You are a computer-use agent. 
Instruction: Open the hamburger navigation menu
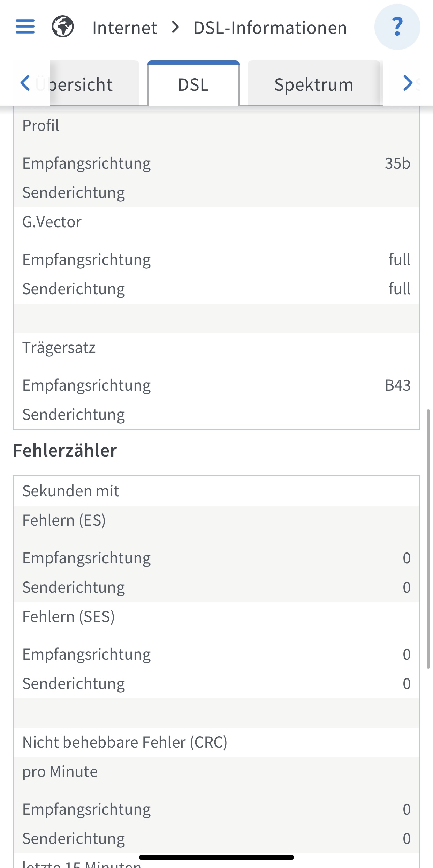[x=25, y=27]
